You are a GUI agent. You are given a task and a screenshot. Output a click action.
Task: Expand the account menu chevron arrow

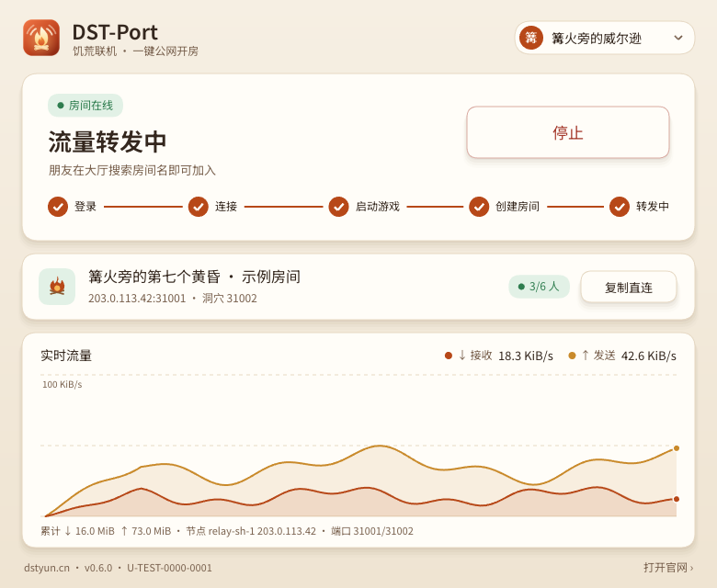point(678,38)
